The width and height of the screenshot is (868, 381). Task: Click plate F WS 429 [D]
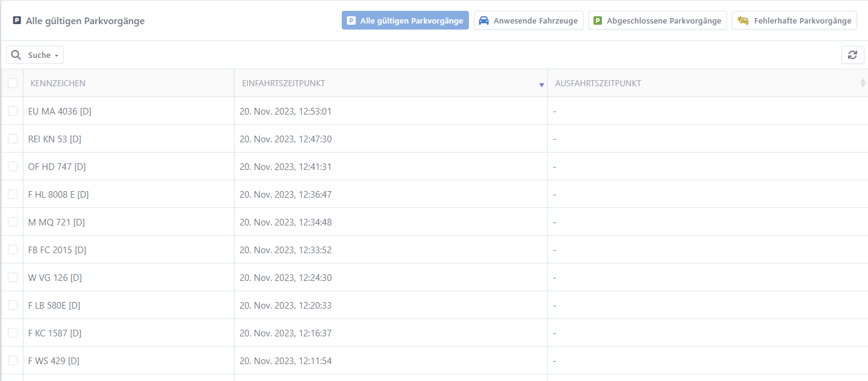pos(54,361)
